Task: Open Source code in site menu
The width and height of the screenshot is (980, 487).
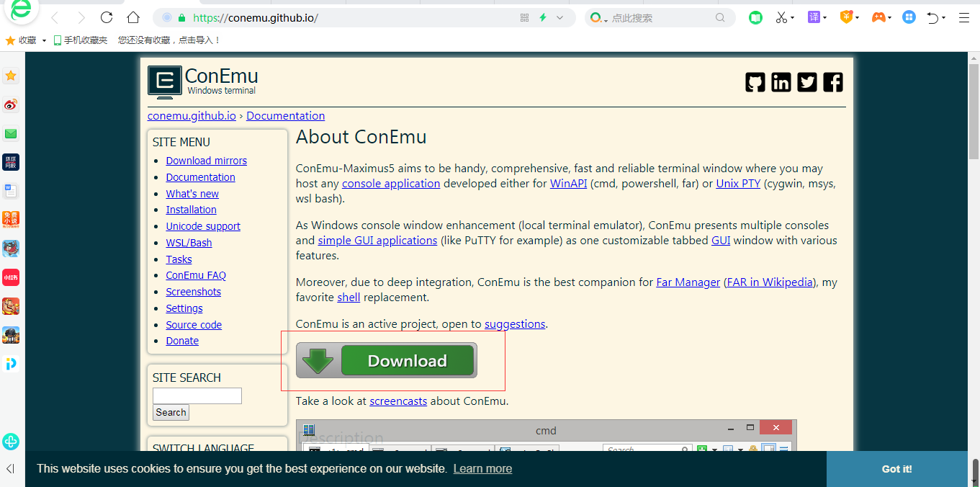Action: [194, 325]
